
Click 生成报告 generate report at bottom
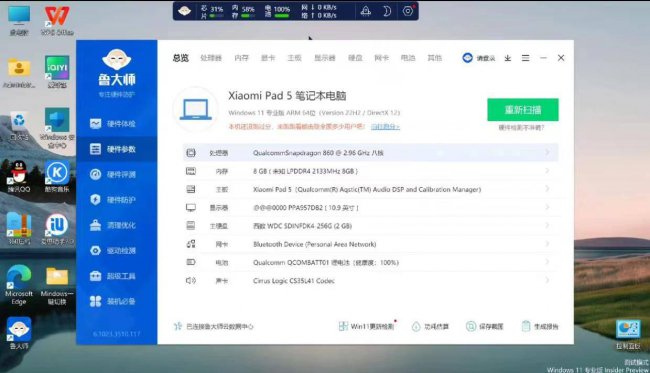pyautogui.click(x=540, y=327)
